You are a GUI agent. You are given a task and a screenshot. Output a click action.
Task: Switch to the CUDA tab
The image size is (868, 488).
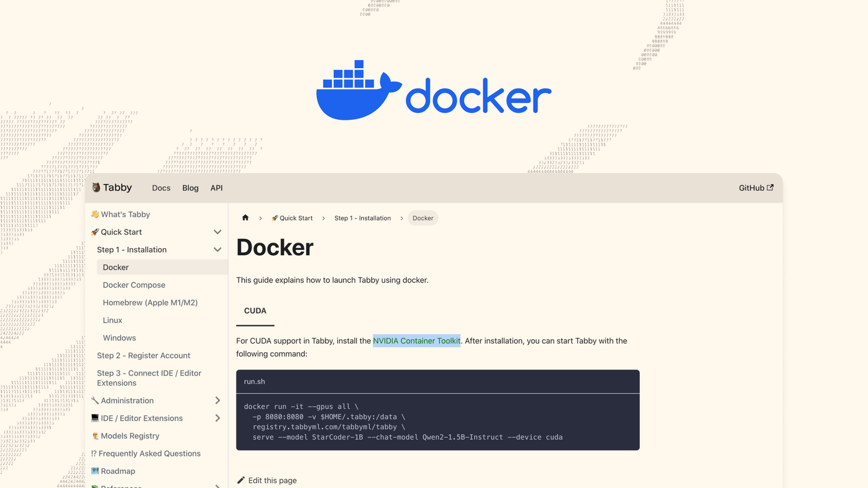(x=254, y=311)
